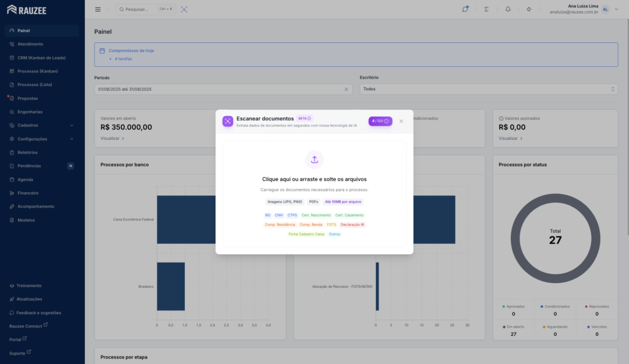Screen dimensions: 629x364
Task: Click the megaphone announcements icon
Action: [529, 9]
